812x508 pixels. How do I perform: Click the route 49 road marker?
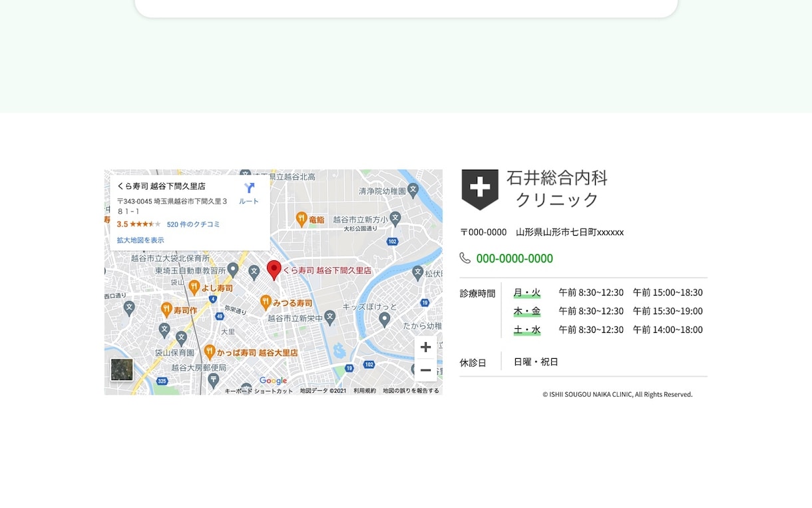coord(219,316)
